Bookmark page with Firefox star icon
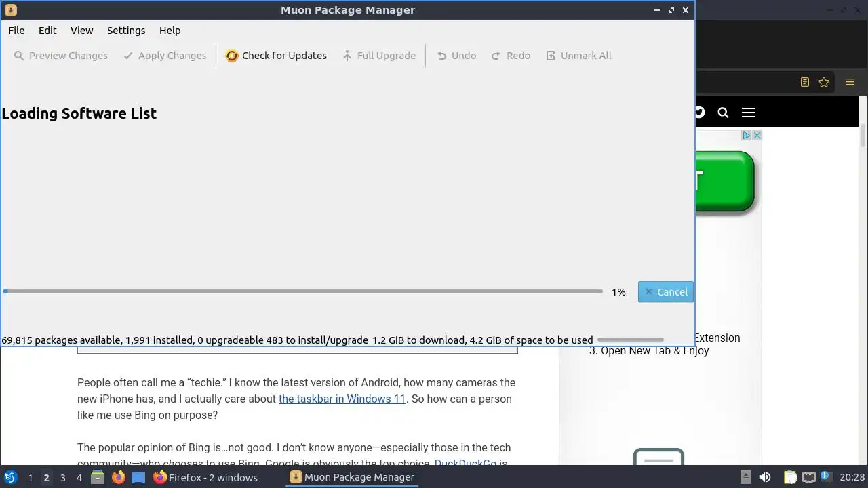 pos(824,82)
